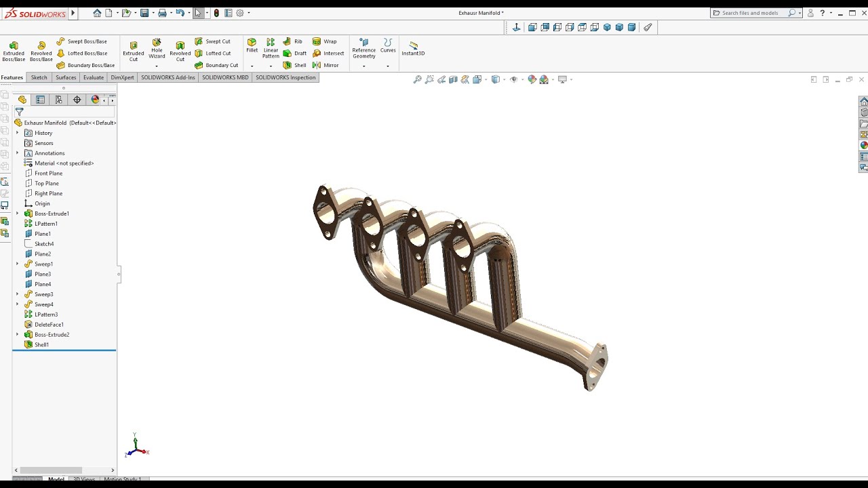The height and width of the screenshot is (488, 868).
Task: Select the Draft tool
Action: [x=295, y=53]
